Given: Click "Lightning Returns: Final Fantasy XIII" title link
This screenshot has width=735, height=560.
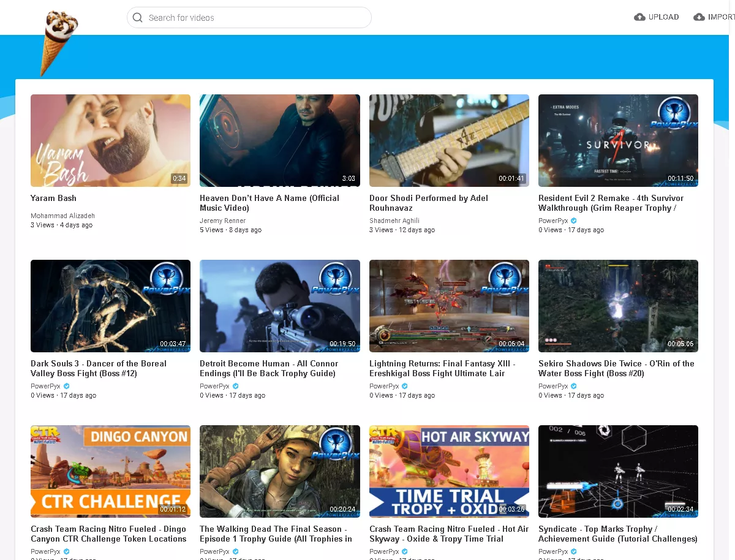Looking at the screenshot, I should 442,368.
